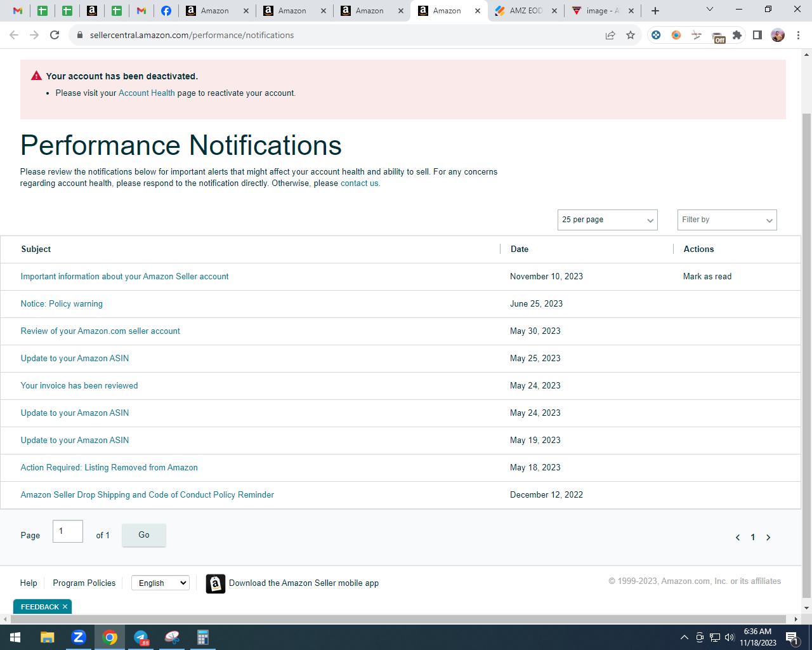Open the Program Policies footer link
The width and height of the screenshot is (812, 650).
pos(84,583)
